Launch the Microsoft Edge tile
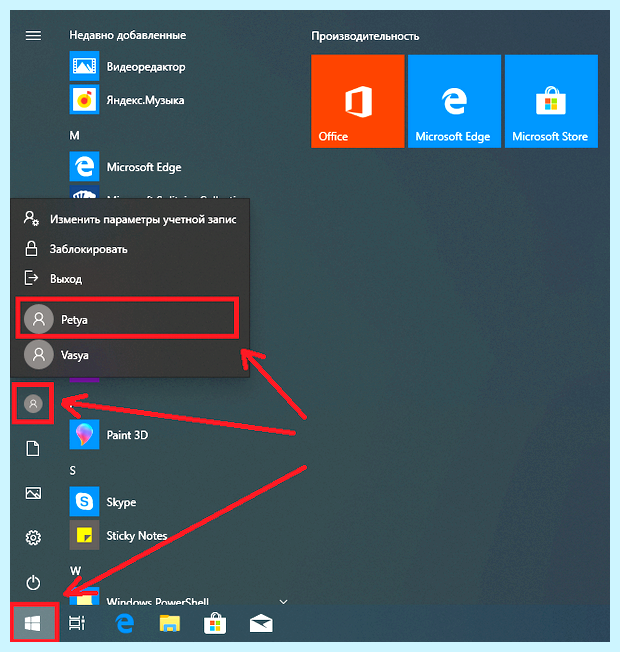 click(x=455, y=101)
